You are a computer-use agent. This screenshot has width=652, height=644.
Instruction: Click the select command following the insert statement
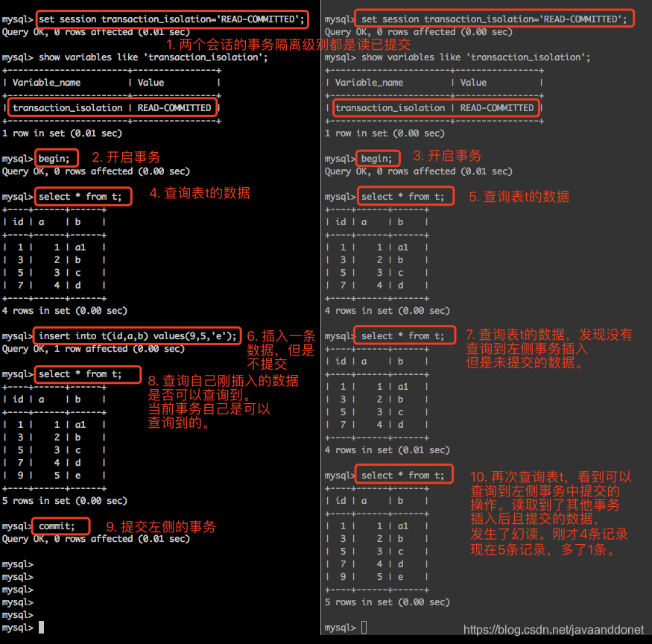(80, 374)
